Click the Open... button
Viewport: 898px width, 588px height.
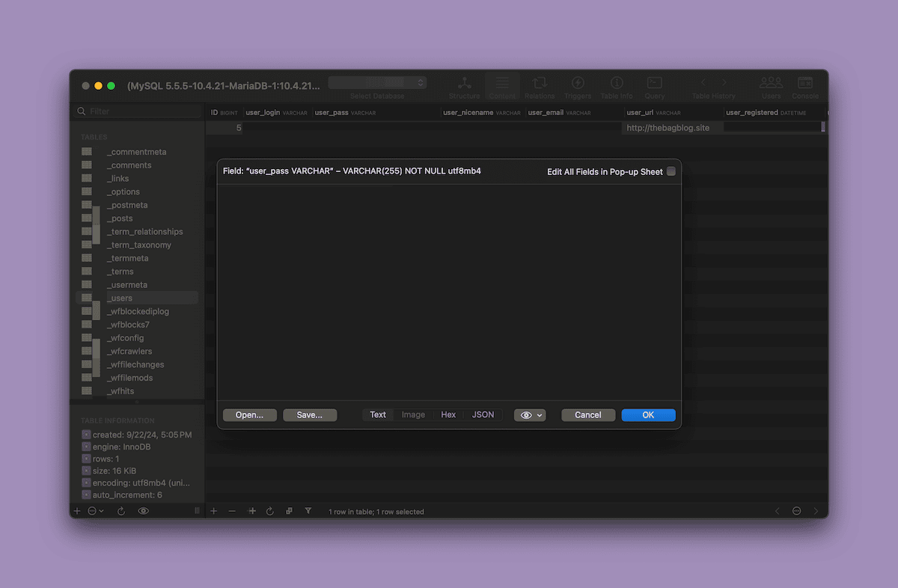click(x=250, y=414)
